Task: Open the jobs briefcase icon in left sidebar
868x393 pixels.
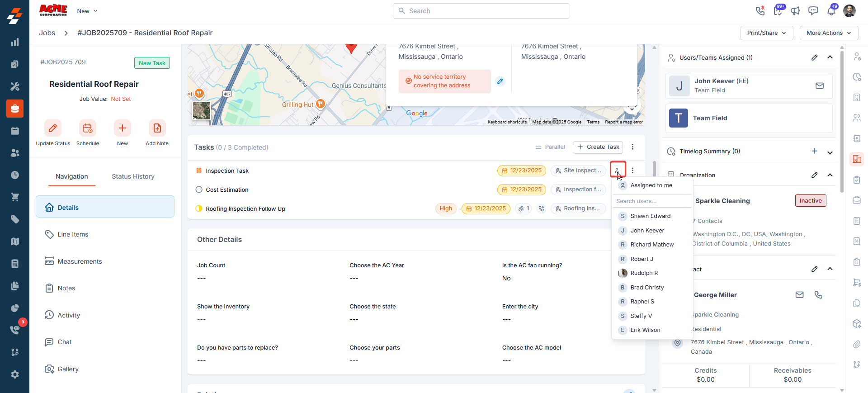Action: (x=15, y=109)
